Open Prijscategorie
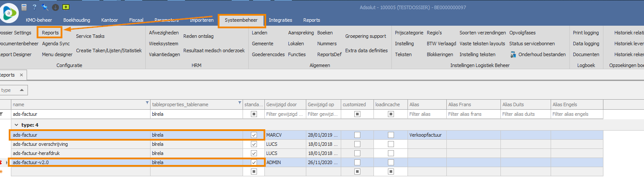Screen dimensions: 644x195 [409, 33]
